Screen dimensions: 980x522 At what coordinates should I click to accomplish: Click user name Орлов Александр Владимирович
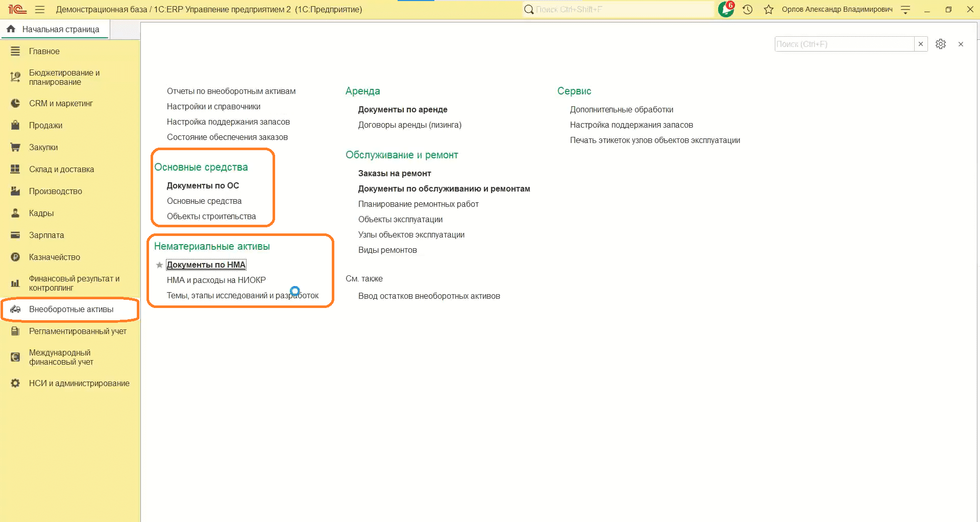tap(837, 9)
